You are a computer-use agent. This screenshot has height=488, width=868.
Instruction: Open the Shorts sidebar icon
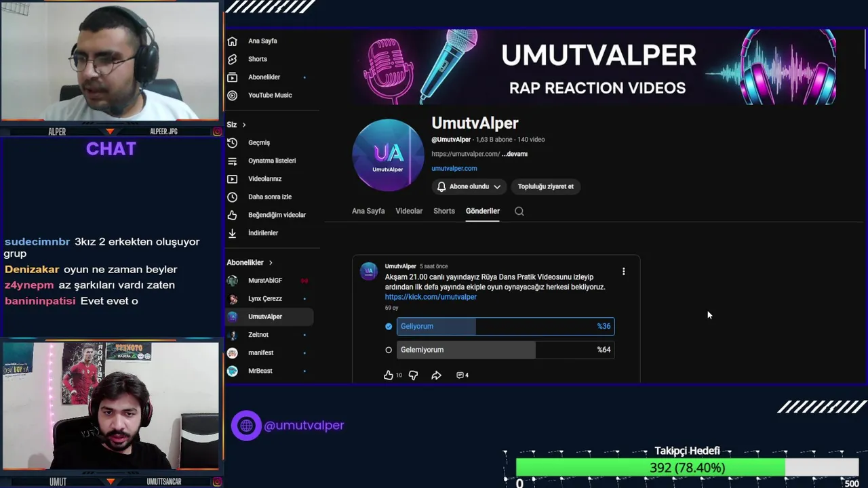tap(232, 59)
